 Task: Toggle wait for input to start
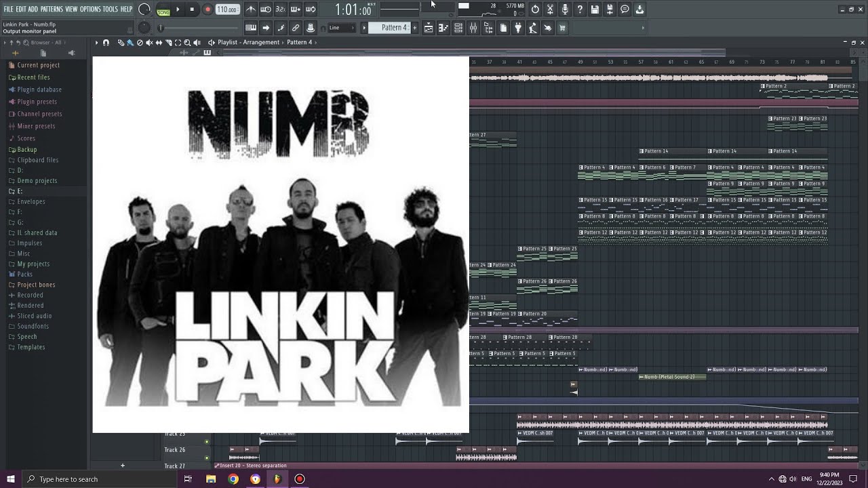pyautogui.click(x=266, y=9)
